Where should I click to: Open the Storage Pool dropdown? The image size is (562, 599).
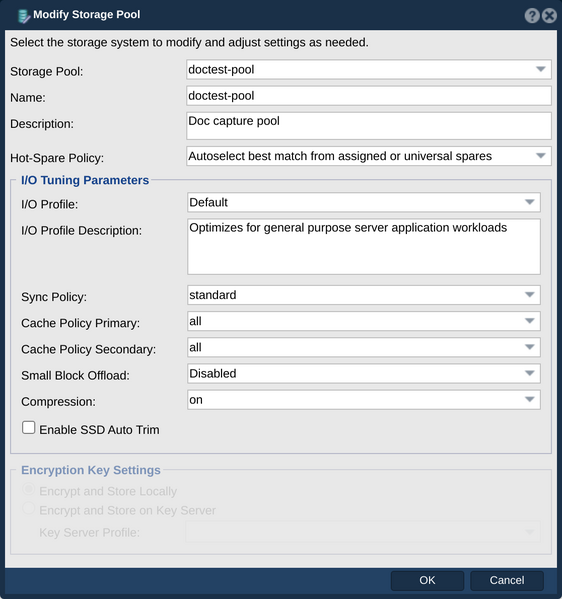pyautogui.click(x=369, y=70)
